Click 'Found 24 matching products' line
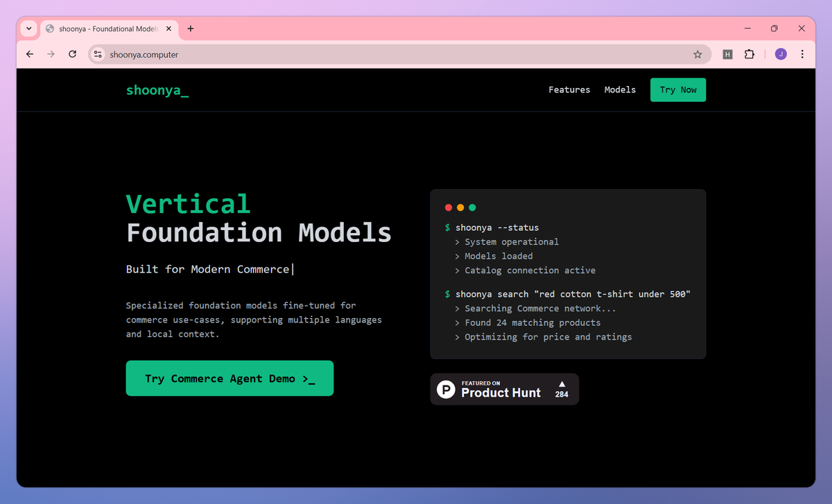 click(532, 322)
